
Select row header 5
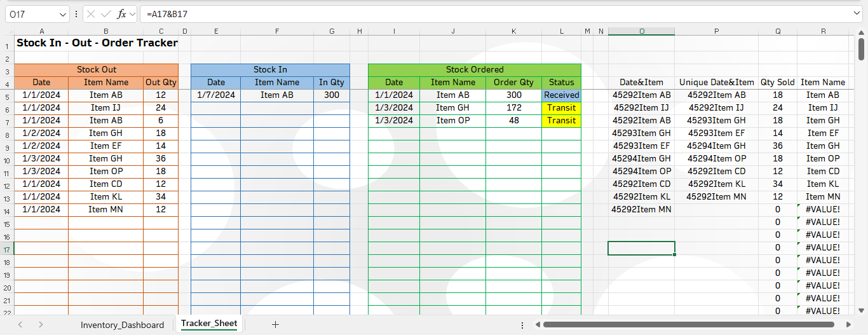pyautogui.click(x=7, y=97)
